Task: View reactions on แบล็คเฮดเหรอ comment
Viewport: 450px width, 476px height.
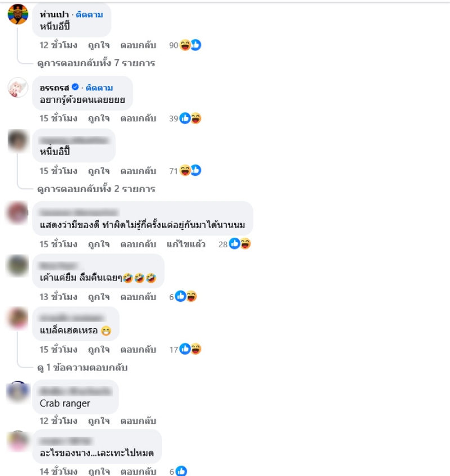Action: [x=185, y=350]
